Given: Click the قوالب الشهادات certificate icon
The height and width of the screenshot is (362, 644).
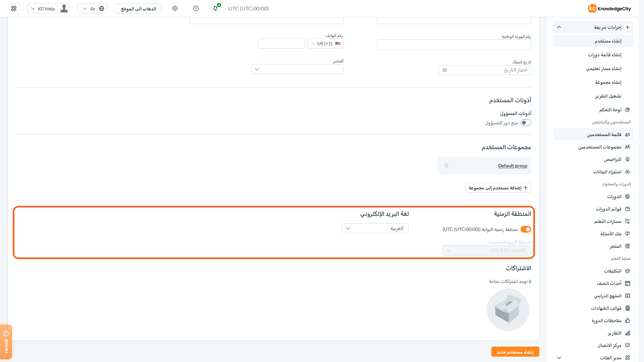Looking at the screenshot, I should tap(628, 308).
